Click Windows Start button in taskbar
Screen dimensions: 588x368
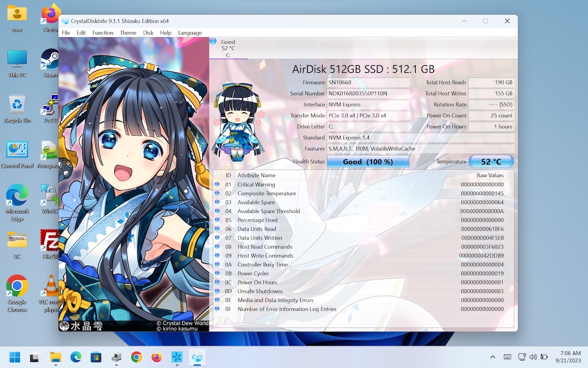point(15,357)
